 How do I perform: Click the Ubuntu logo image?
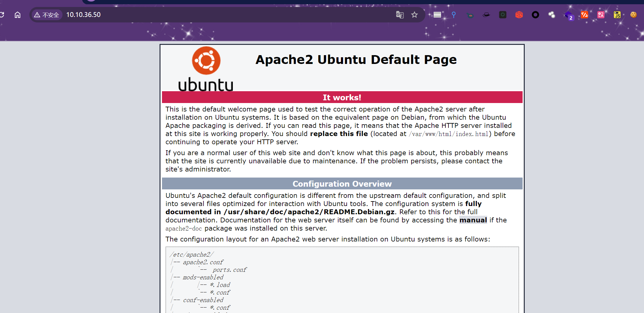tap(206, 68)
